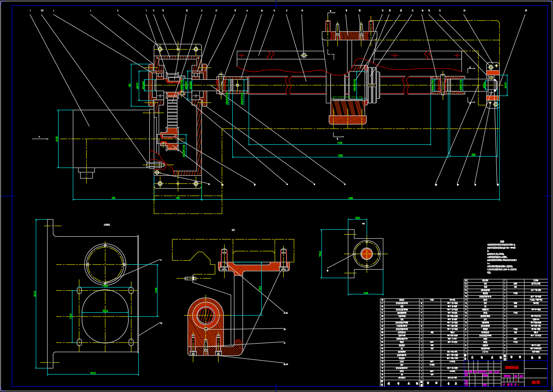Screen dimensions: 553x392
Task: Select the 104.0 height dimension text
Action: coord(320,254)
